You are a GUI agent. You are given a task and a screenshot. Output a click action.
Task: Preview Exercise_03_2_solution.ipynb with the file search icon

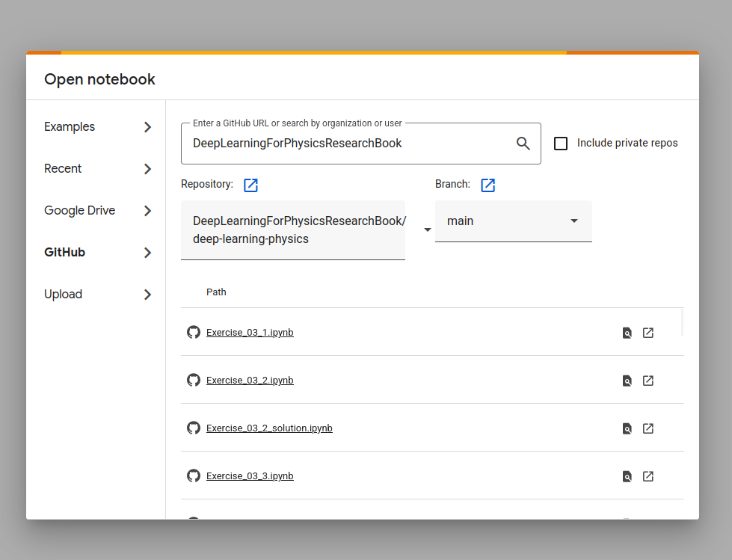627,428
